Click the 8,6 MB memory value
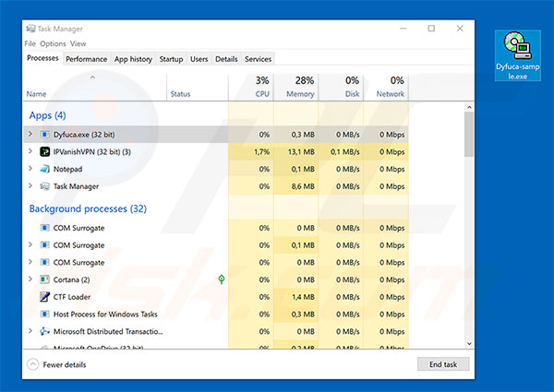Screen dimensions: 554x392 [303, 186]
